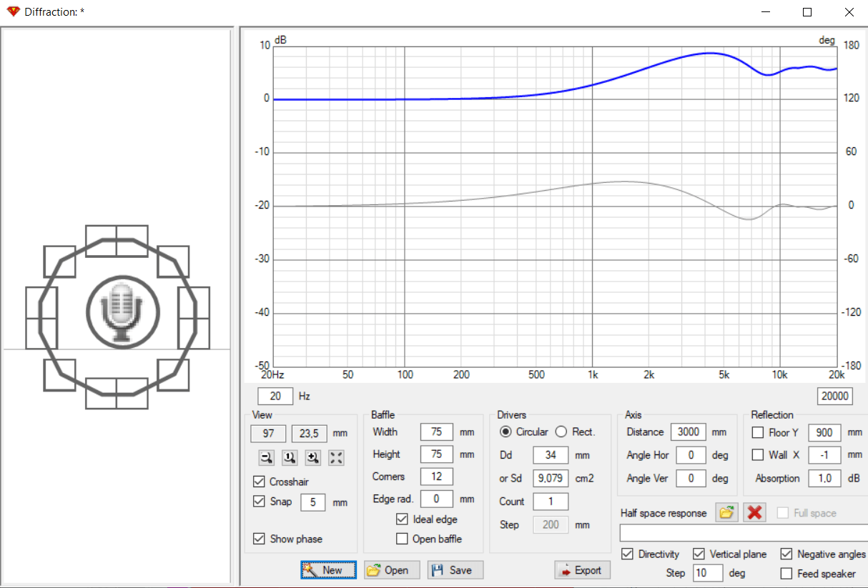This screenshot has height=588, width=868.
Task: Click the baffle Height input field
Action: pos(437,454)
